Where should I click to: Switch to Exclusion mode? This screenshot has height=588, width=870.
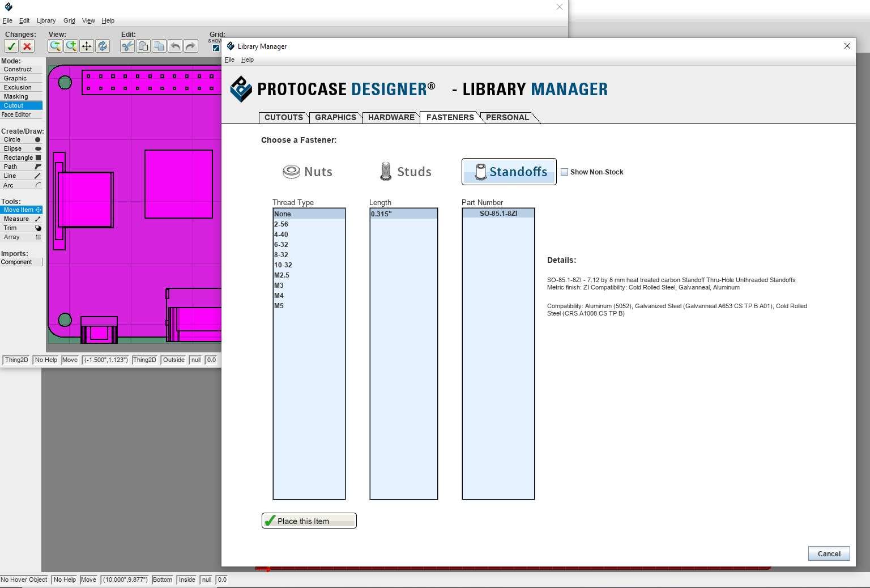(x=22, y=87)
